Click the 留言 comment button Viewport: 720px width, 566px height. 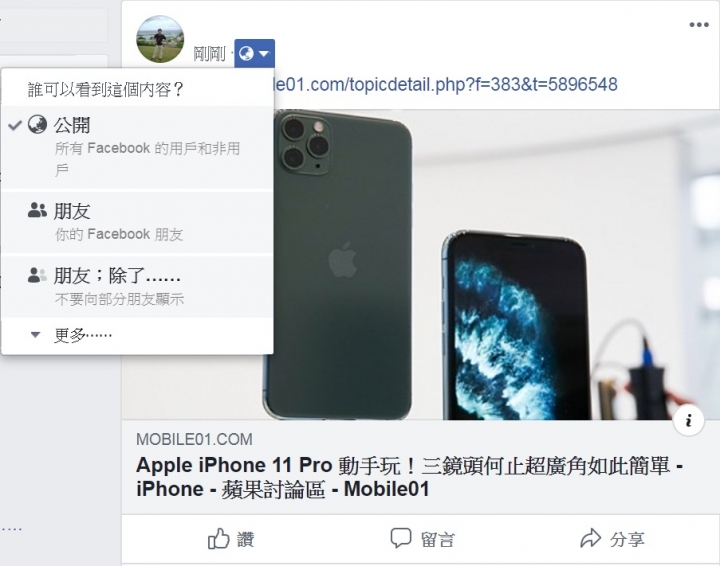pyautogui.click(x=422, y=539)
